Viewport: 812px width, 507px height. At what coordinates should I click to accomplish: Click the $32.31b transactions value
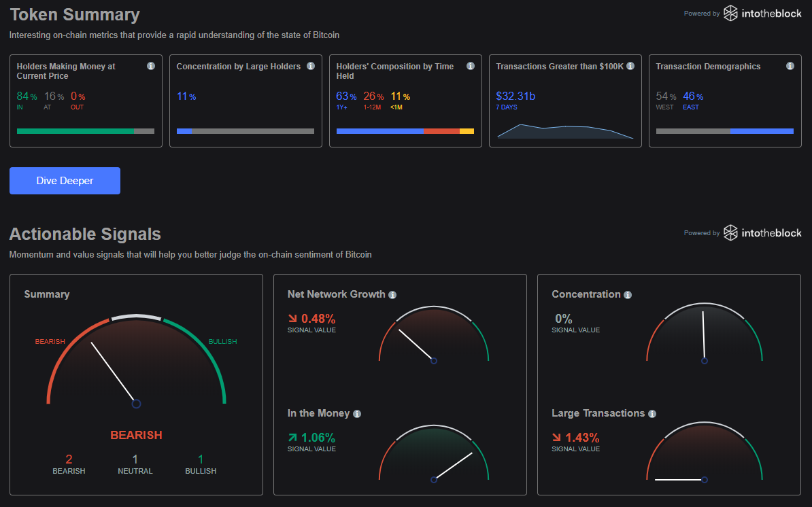pyautogui.click(x=515, y=97)
